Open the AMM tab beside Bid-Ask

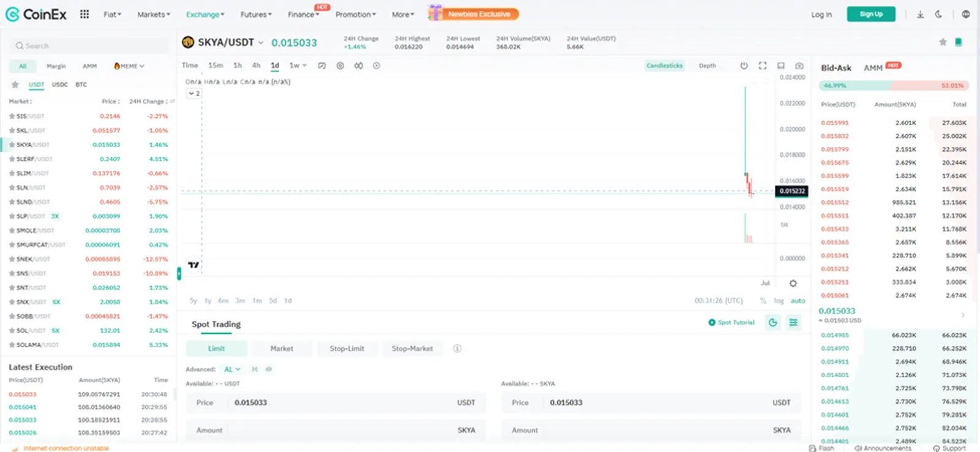[873, 68]
